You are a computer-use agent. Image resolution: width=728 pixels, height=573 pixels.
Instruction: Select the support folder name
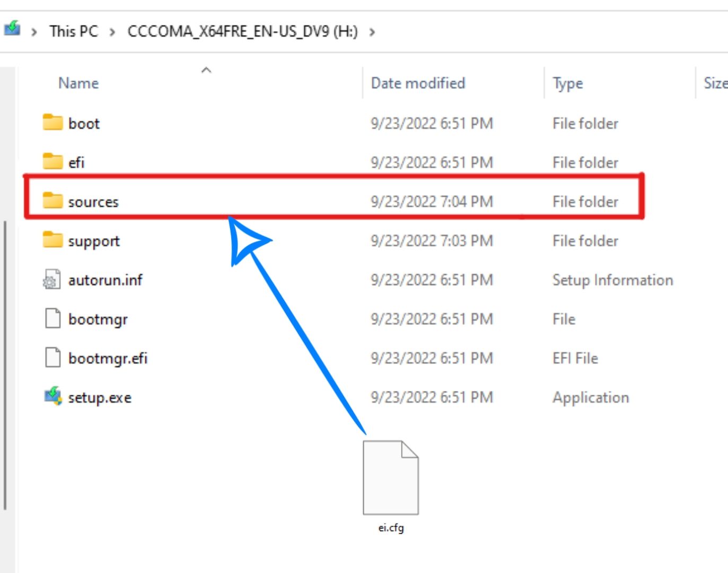pos(94,241)
